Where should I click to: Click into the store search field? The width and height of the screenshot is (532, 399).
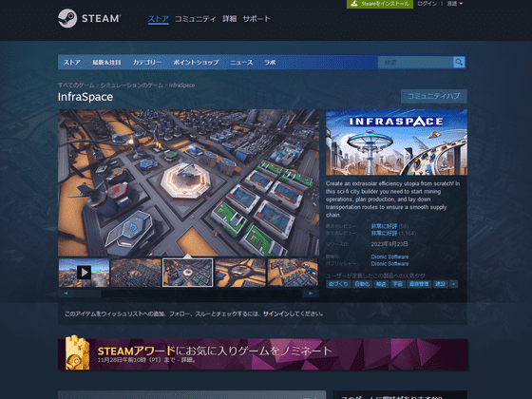point(416,63)
